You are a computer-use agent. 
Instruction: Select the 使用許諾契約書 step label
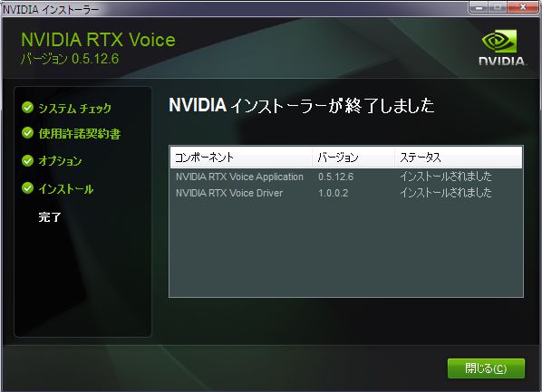80,134
